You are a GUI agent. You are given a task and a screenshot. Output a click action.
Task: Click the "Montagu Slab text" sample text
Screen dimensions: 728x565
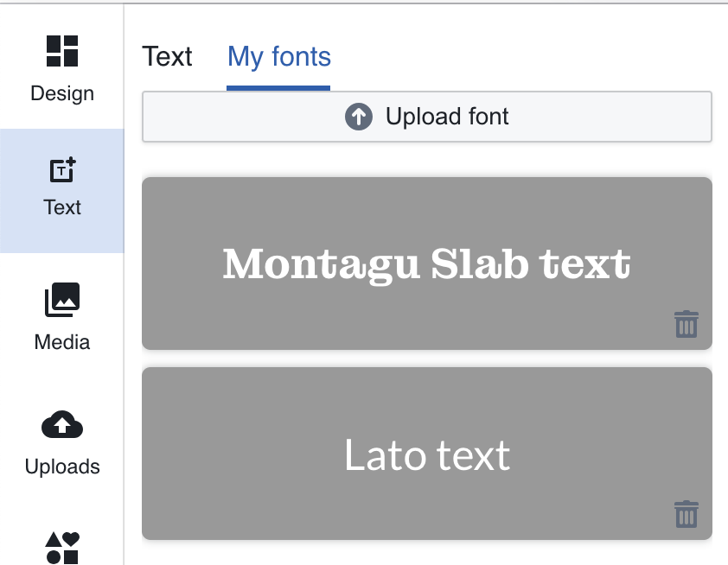426,263
